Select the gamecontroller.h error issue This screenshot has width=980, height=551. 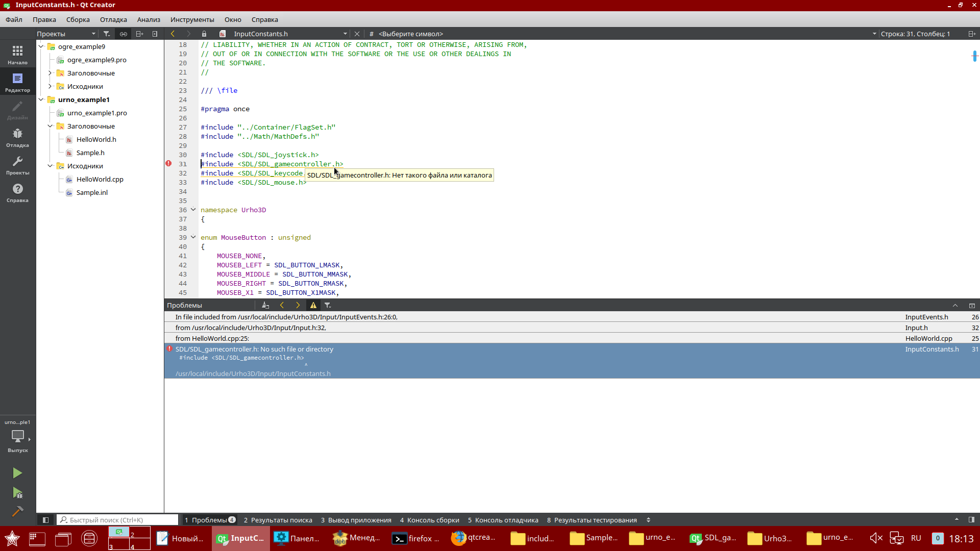tap(572, 361)
